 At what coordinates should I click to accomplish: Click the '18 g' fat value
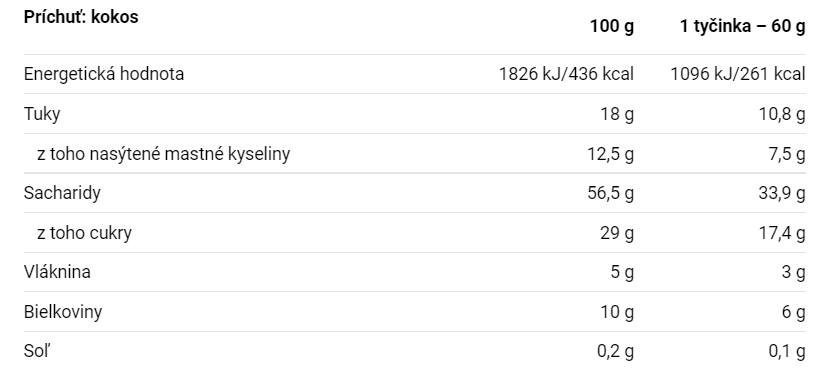point(617,114)
